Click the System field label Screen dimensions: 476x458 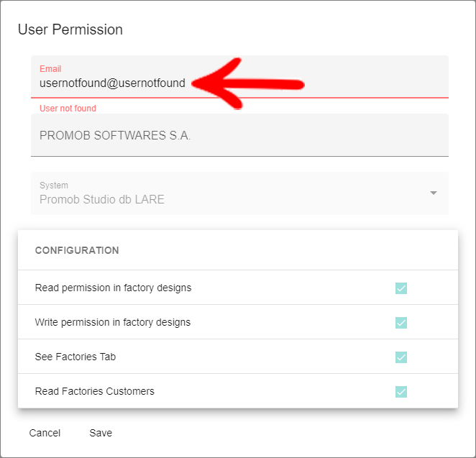[x=54, y=186]
